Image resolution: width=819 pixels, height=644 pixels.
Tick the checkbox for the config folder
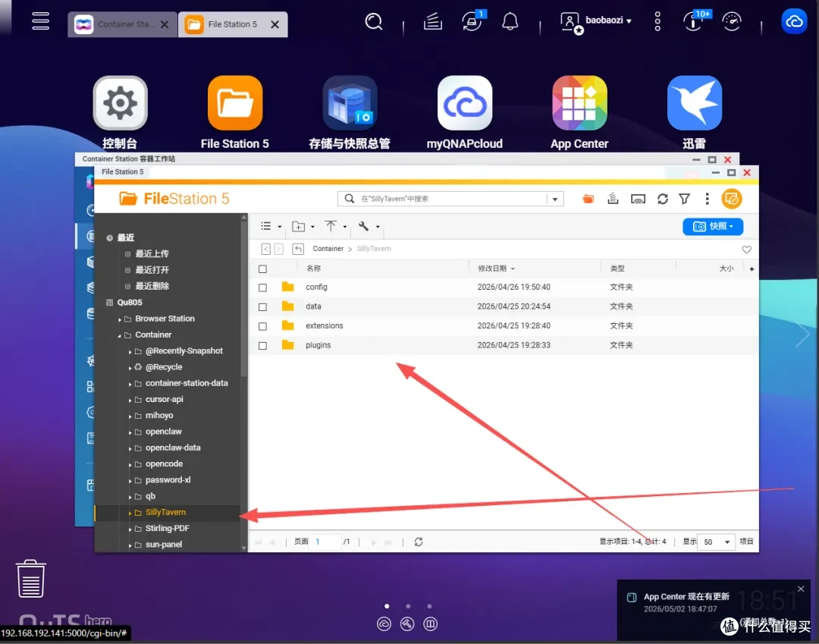coord(262,287)
